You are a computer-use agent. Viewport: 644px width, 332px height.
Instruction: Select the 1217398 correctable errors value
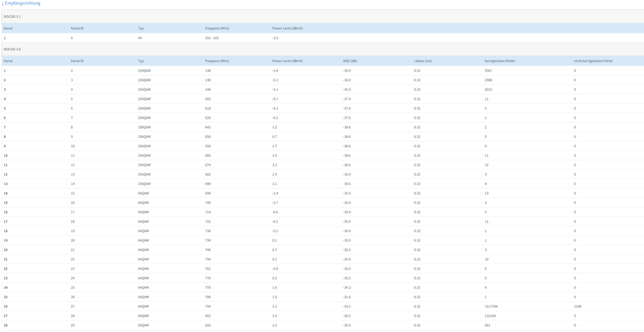(491, 307)
